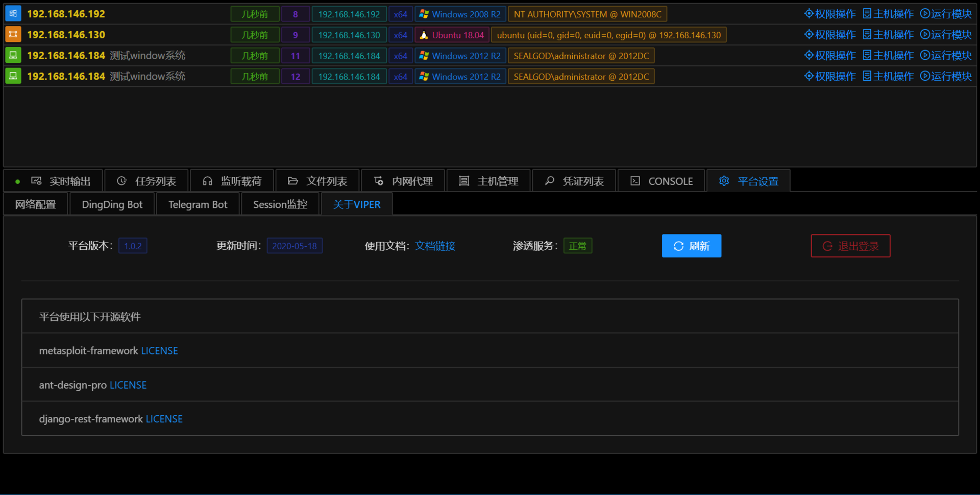Open 权限操作 for the Ubuntu host row

coord(830,35)
